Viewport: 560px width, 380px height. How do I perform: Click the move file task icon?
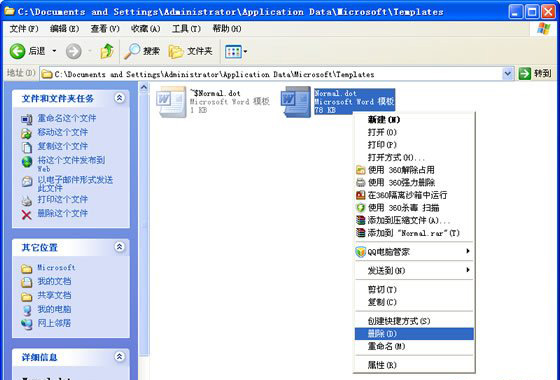(26, 133)
